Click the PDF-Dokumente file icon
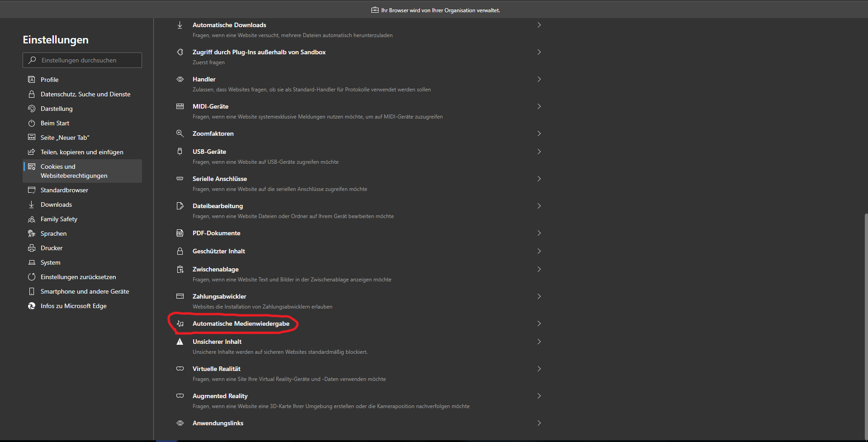868x442 pixels. click(x=180, y=233)
